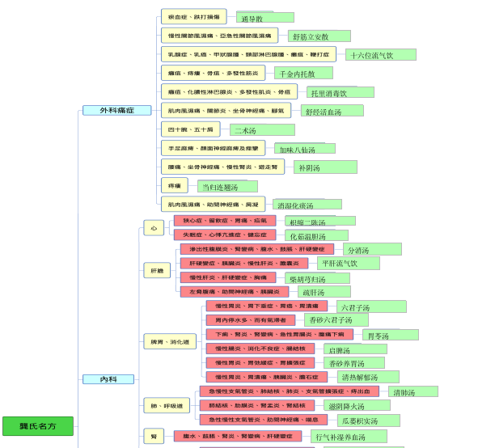This screenshot has height=448, width=495.
Task: Click the red node starting with 下痢、腎炎
Action: tap(280, 334)
